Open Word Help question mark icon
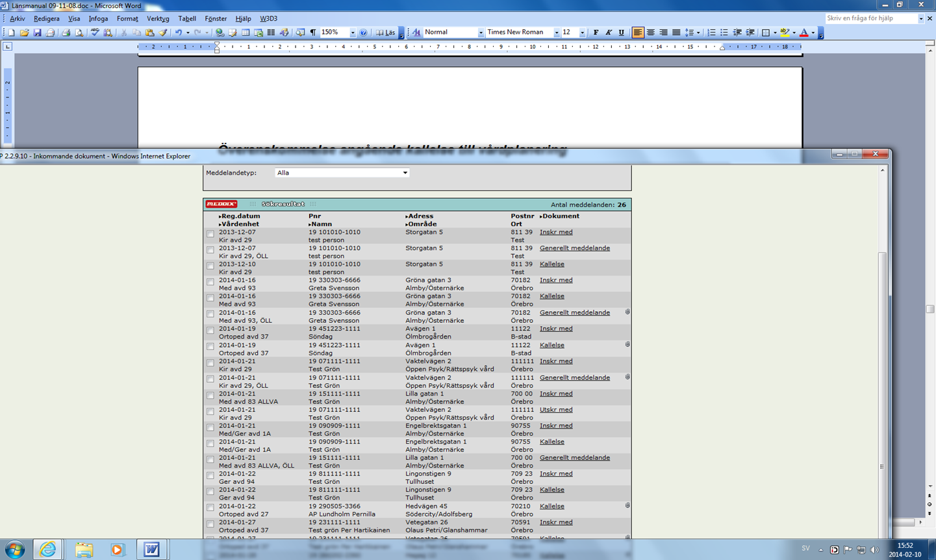The width and height of the screenshot is (936, 560). pos(363,32)
